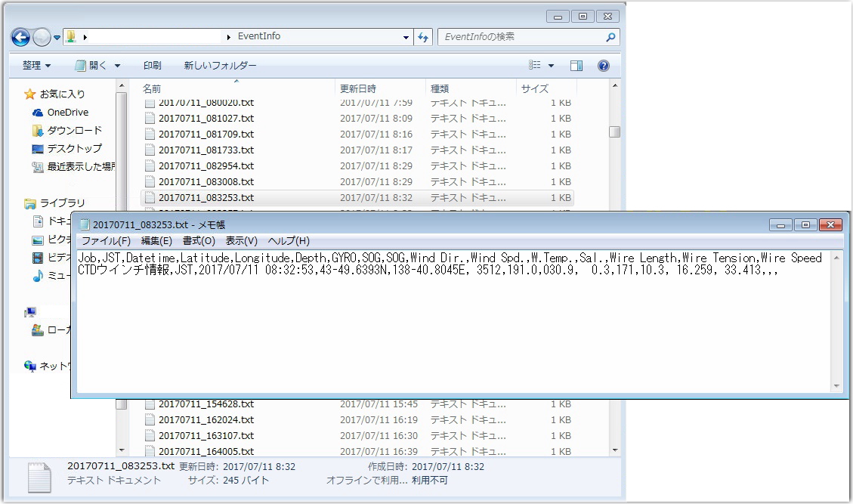Select the ダウンロード folder in sidebar
The height and width of the screenshot is (504, 853).
(x=74, y=130)
